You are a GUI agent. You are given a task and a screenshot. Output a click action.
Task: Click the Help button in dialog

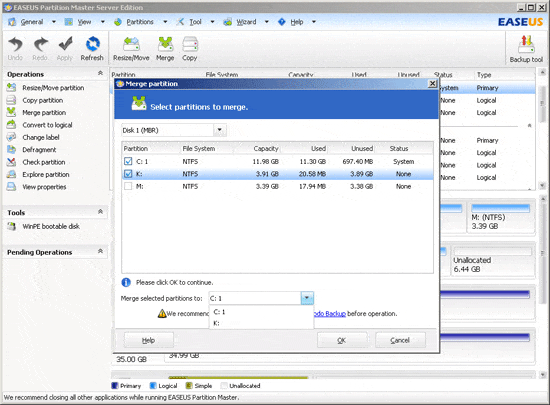(x=148, y=340)
